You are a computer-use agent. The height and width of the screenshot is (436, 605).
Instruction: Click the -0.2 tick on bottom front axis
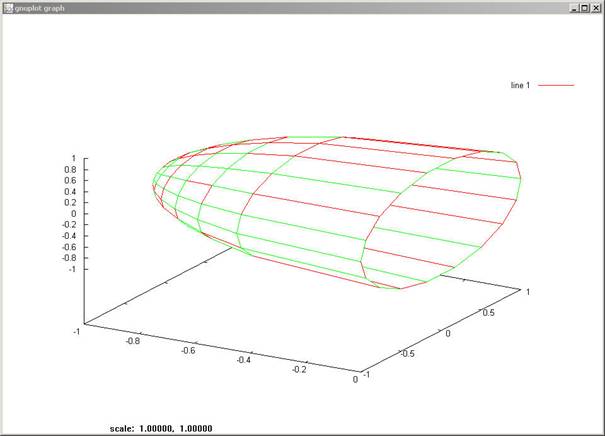[x=298, y=369]
